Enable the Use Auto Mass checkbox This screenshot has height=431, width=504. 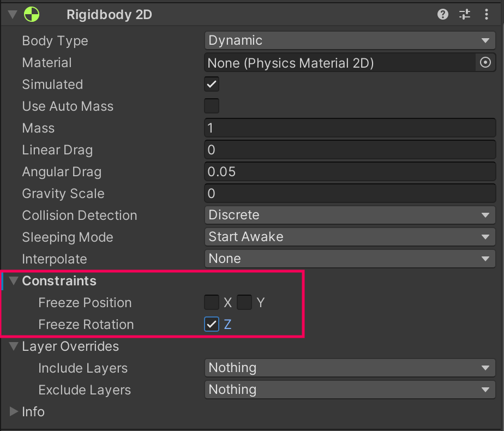[x=212, y=106]
